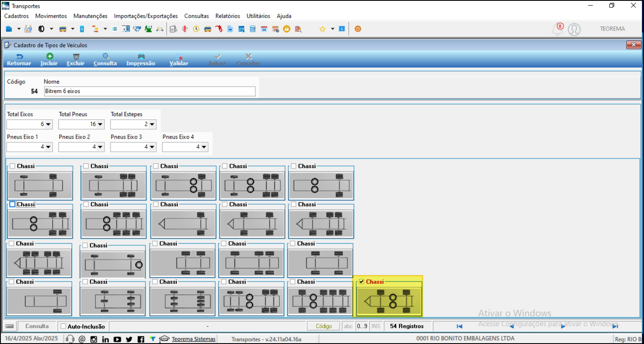
Task: Select the red fuel pump icon
Action: 219,29
